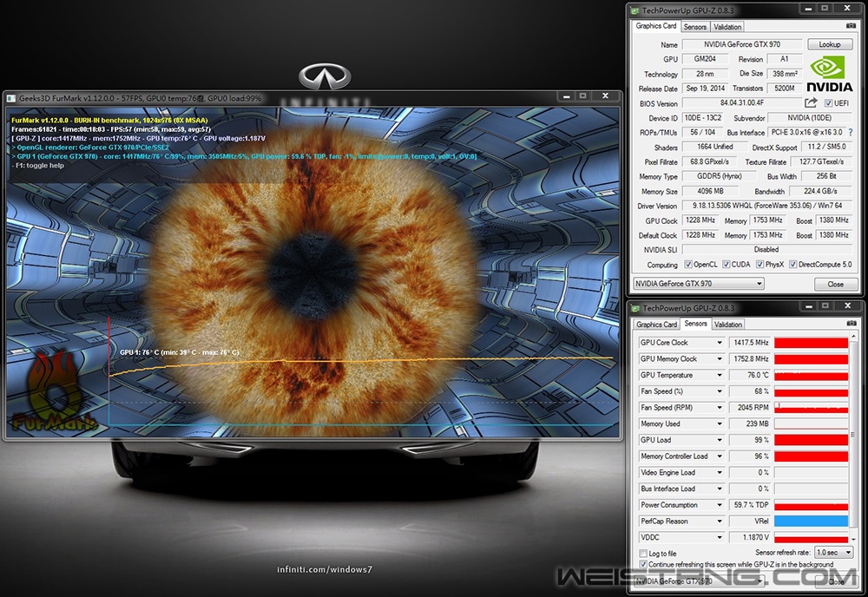
Task: Click the camera screenshot icon in Sensors GPU-Z window
Action: pyautogui.click(x=852, y=323)
